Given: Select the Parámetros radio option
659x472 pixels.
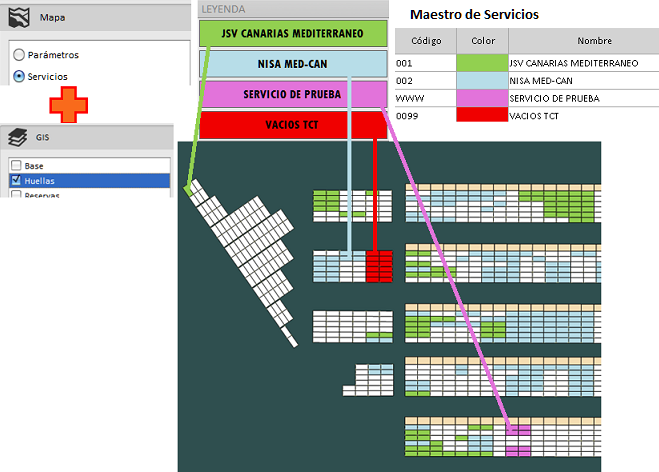Looking at the screenshot, I should click(x=19, y=55).
